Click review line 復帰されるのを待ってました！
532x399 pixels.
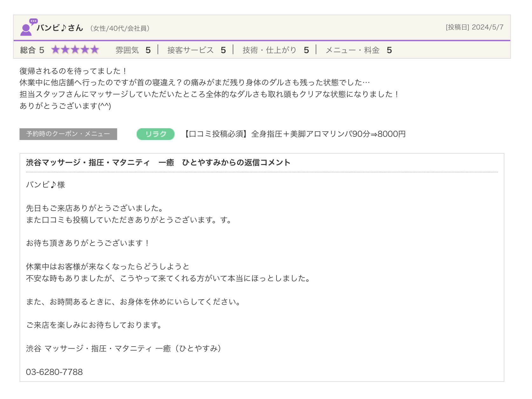(74, 71)
